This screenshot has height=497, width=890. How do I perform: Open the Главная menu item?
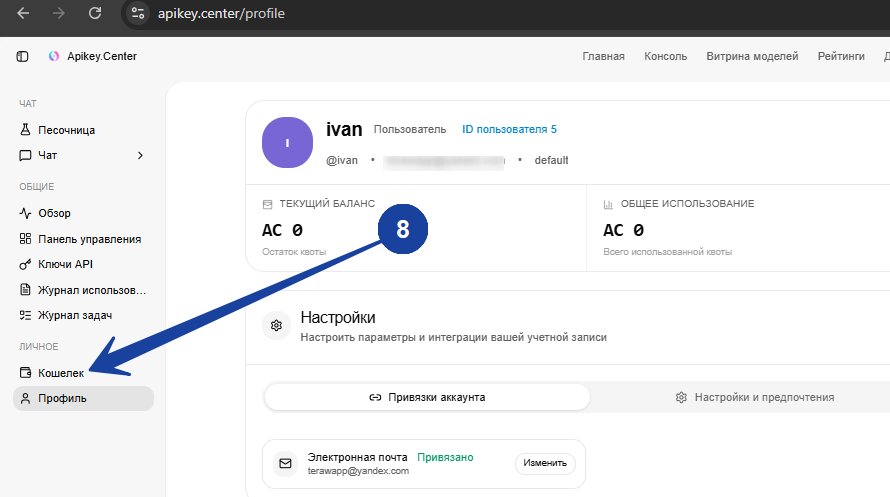click(603, 56)
